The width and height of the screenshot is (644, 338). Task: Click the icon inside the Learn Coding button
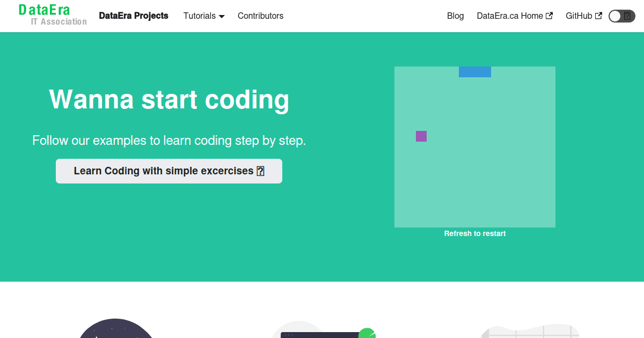[260, 171]
